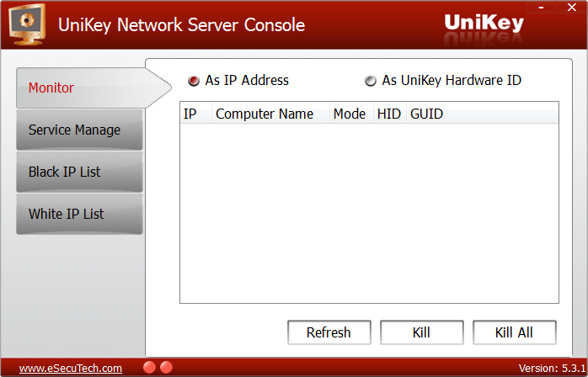The height and width of the screenshot is (377, 588).
Task: Sort by the Computer Name column header
Action: pyautogui.click(x=270, y=114)
